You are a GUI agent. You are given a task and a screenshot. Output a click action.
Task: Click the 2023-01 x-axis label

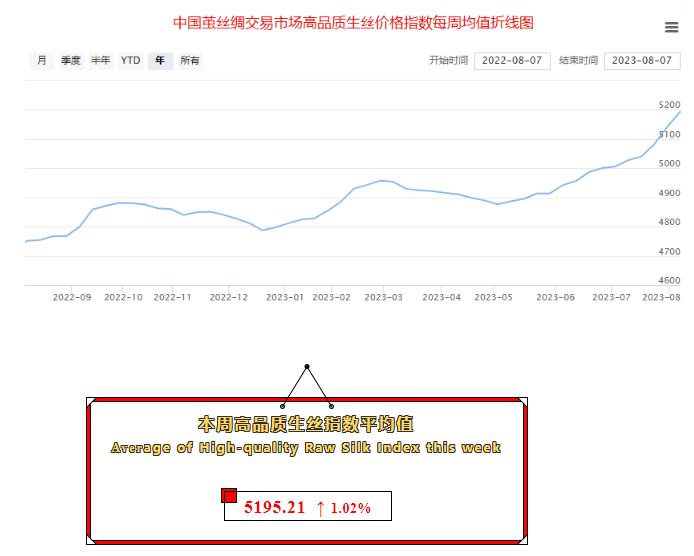pyautogui.click(x=285, y=297)
